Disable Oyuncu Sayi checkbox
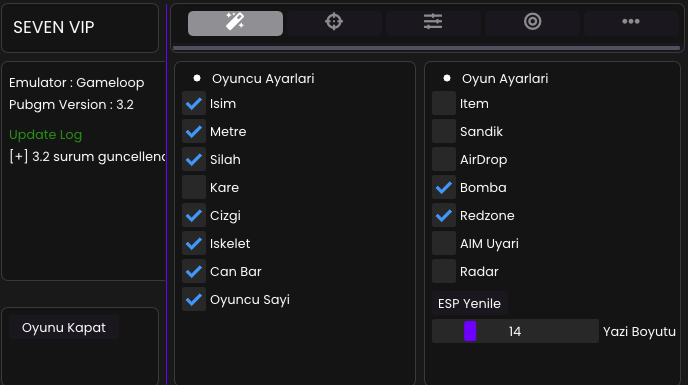This screenshot has width=688, height=385. (x=194, y=300)
